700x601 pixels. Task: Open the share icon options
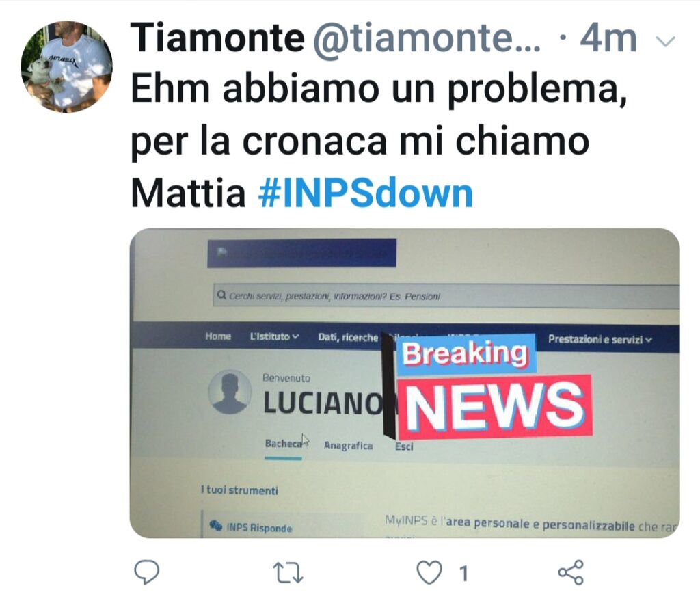pos(571,572)
